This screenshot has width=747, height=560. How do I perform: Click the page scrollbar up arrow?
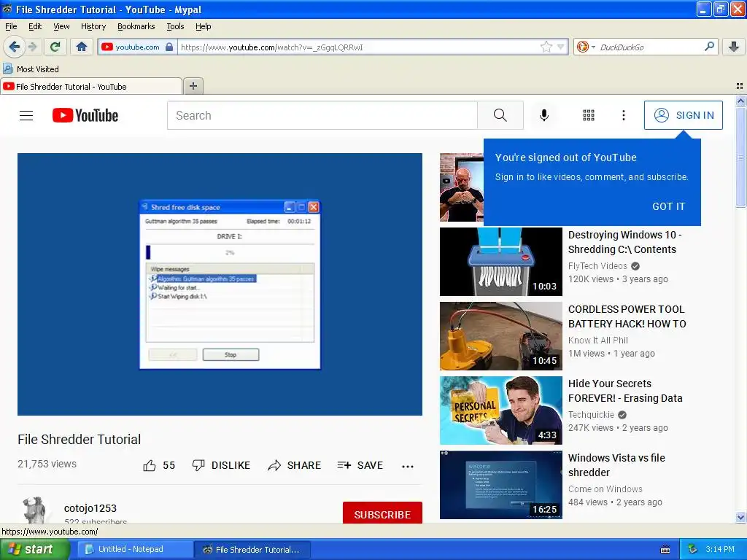[740, 101]
